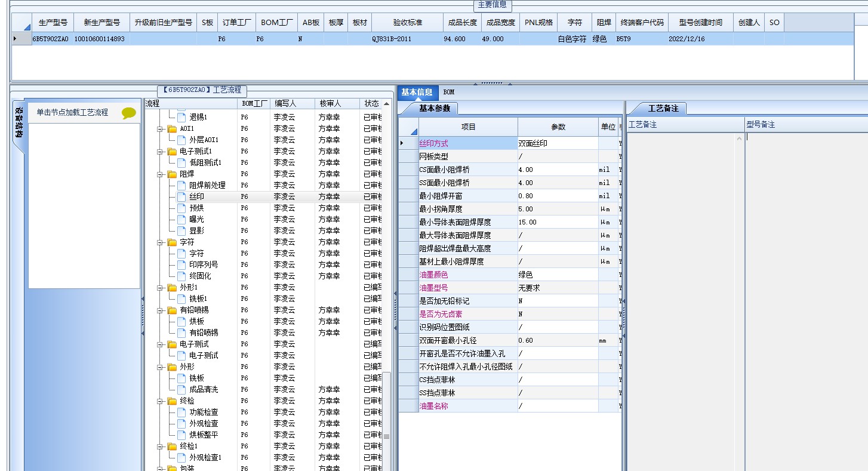868x471 pixels.
Task: Click the select-all corner of main info grid
Action: [21, 23]
